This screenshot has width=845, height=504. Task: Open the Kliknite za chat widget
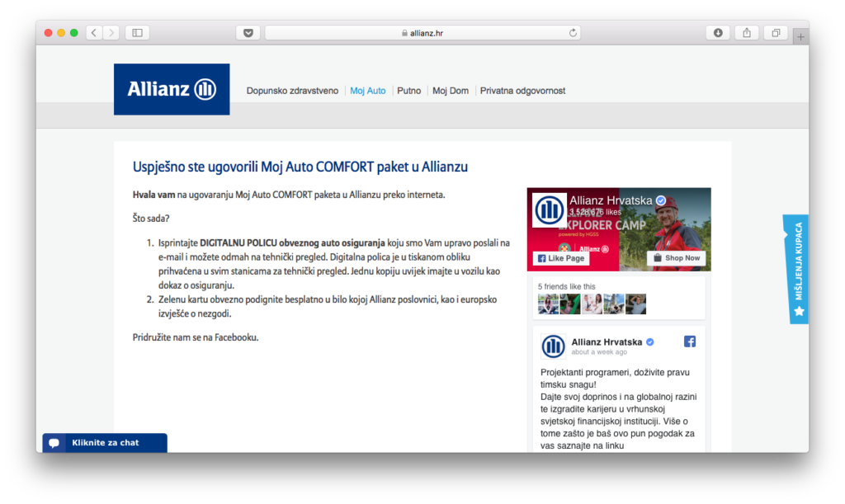pos(105,443)
